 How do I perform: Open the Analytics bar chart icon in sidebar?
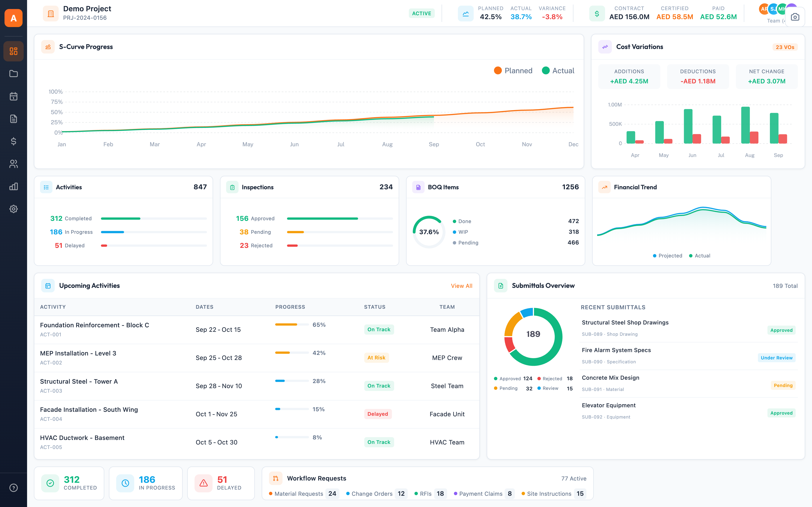pos(13,186)
